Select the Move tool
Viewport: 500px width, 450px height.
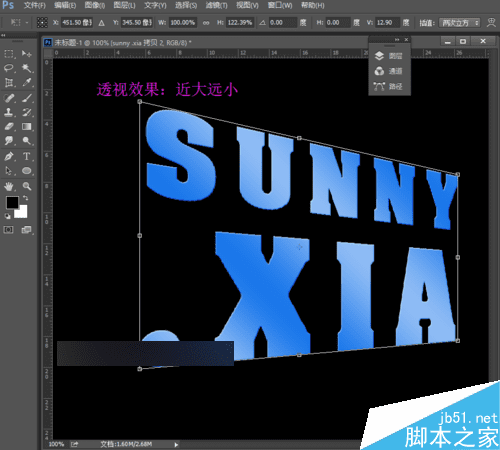click(x=27, y=54)
